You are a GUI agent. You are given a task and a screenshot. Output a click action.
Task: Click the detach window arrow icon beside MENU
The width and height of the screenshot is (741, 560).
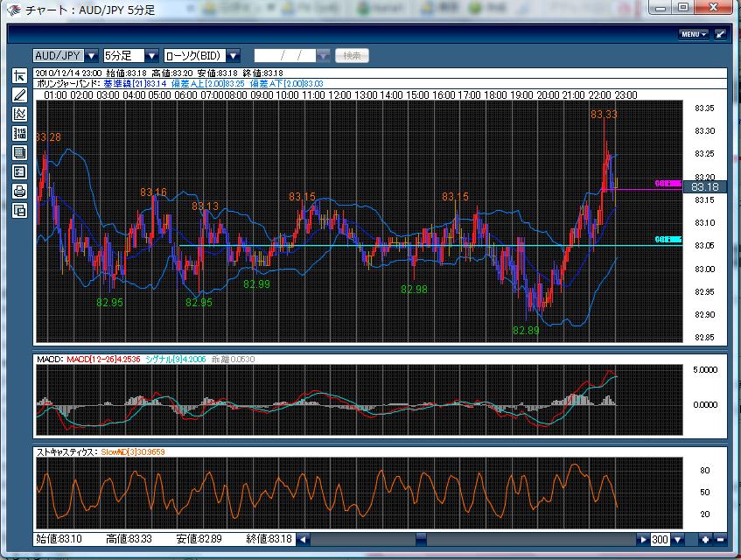[720, 34]
